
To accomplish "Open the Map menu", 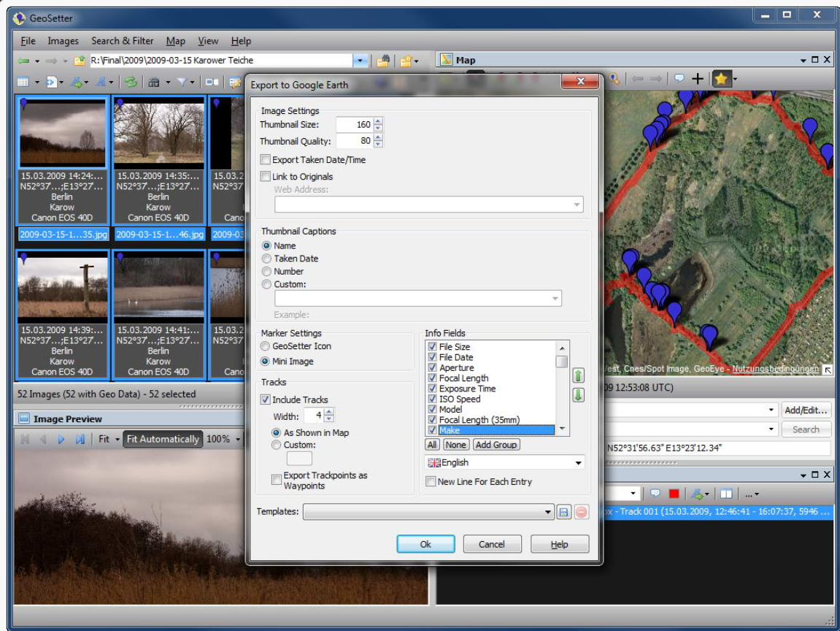I will (175, 41).
